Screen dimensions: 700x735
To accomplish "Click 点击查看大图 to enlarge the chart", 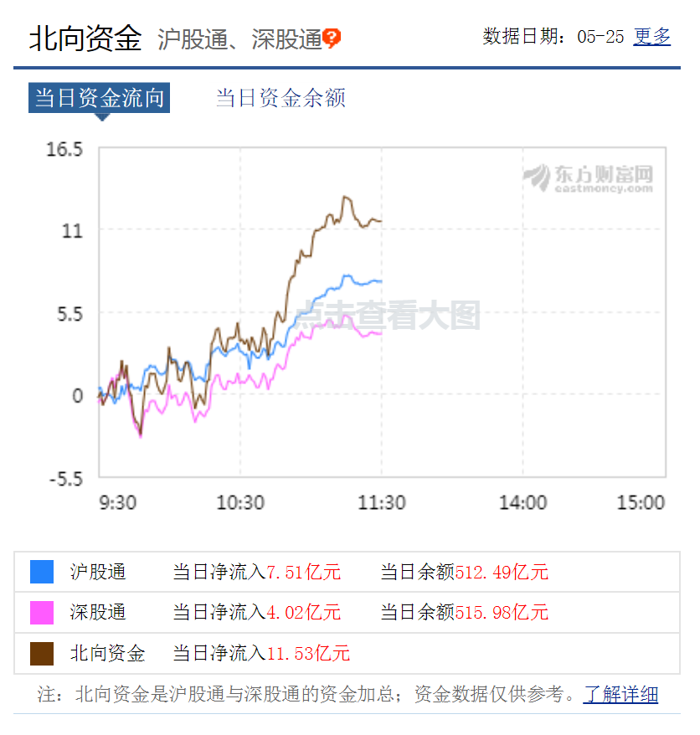I will 389,316.
